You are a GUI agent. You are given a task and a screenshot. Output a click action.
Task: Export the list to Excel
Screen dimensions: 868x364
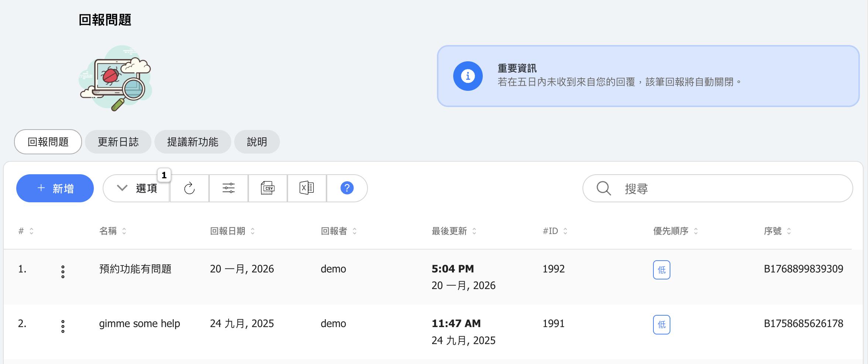pos(307,188)
